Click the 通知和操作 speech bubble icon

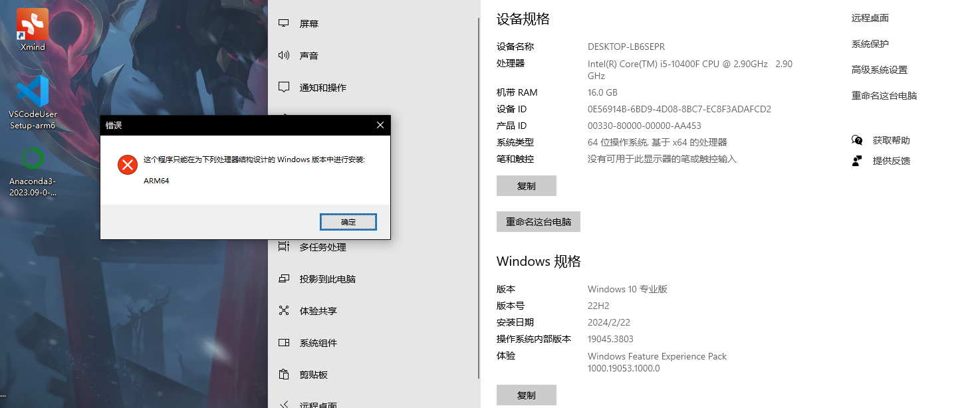pyautogui.click(x=284, y=87)
